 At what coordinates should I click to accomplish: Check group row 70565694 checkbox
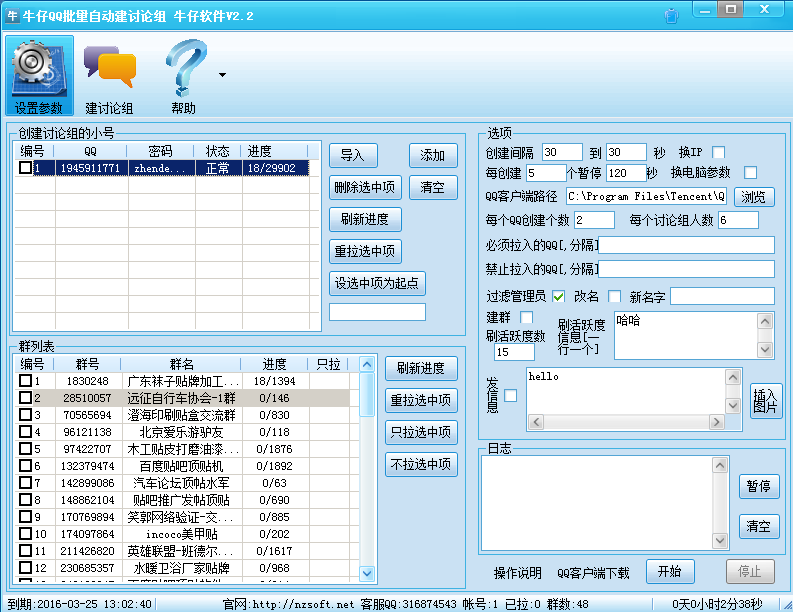[25, 415]
